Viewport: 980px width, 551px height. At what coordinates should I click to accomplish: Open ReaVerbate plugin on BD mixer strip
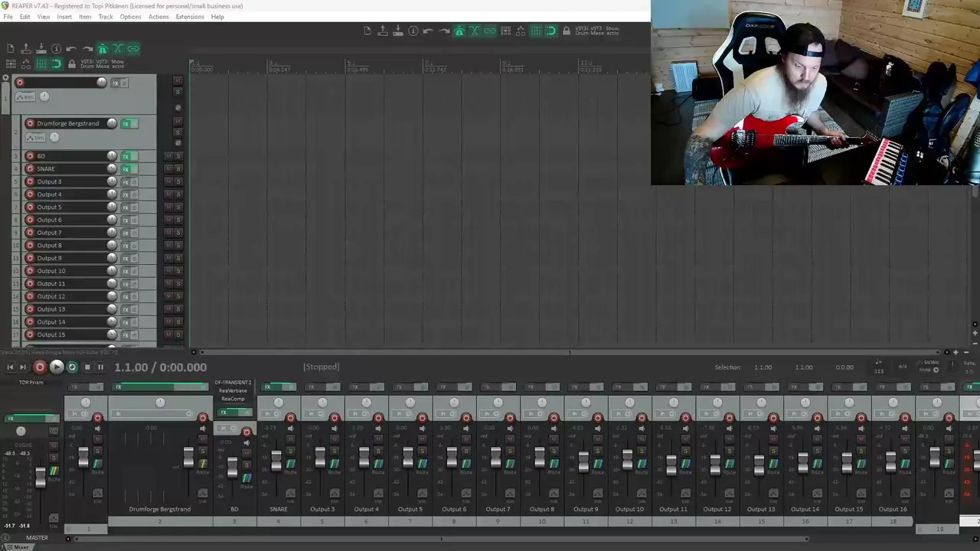[233, 390]
